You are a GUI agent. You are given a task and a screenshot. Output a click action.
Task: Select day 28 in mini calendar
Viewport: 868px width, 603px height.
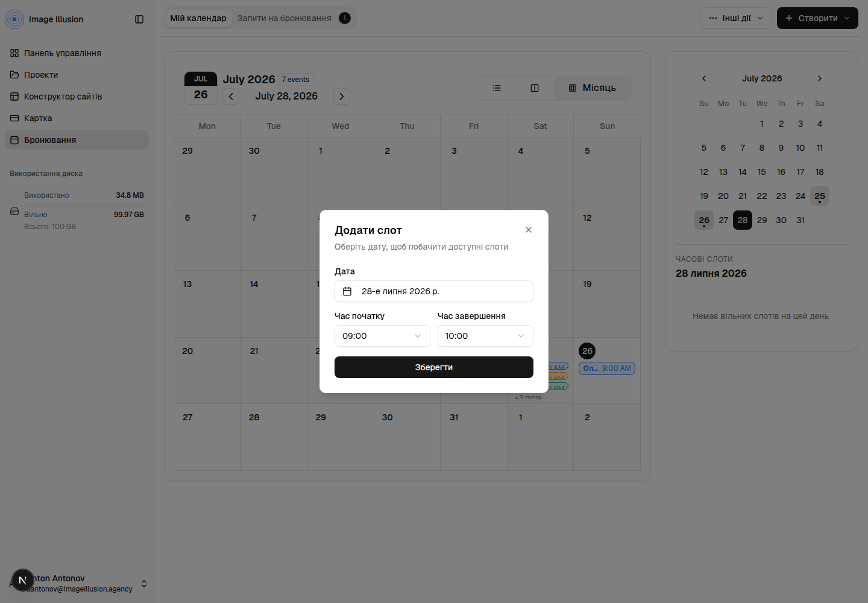click(743, 220)
